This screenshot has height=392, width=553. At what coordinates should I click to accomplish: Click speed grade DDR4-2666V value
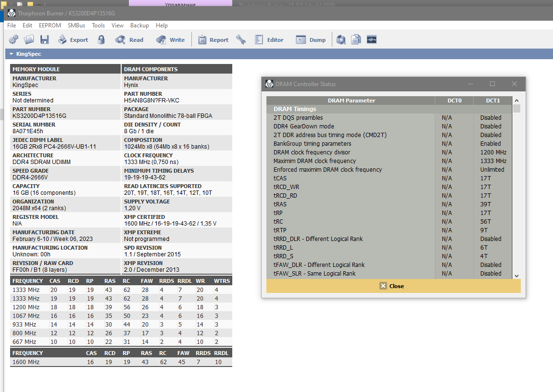coord(30,177)
